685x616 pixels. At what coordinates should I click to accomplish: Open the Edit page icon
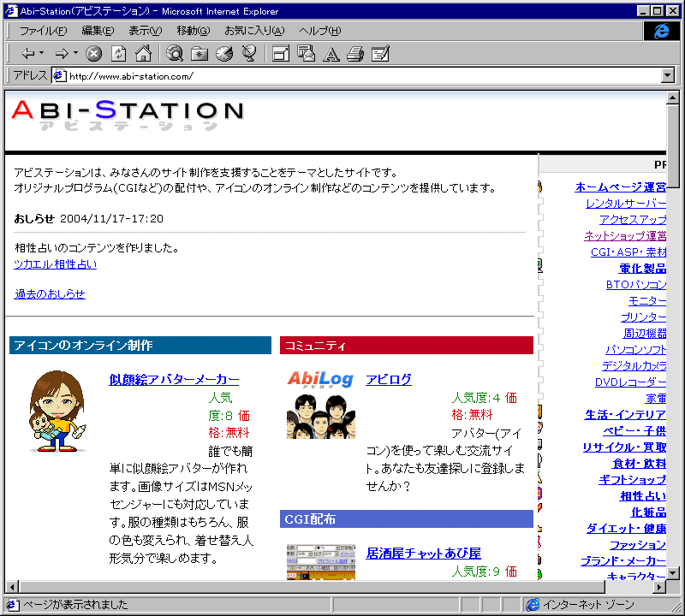[x=380, y=54]
